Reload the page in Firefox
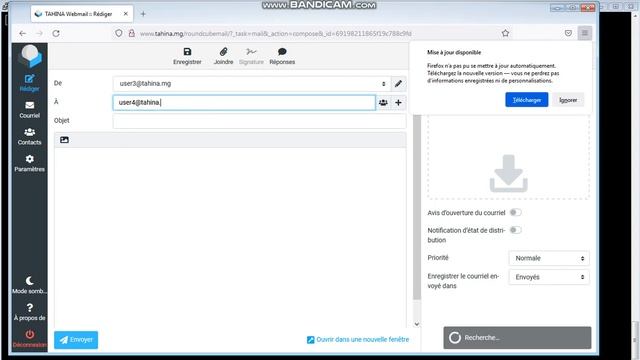This screenshot has width=640, height=360. 56,33
